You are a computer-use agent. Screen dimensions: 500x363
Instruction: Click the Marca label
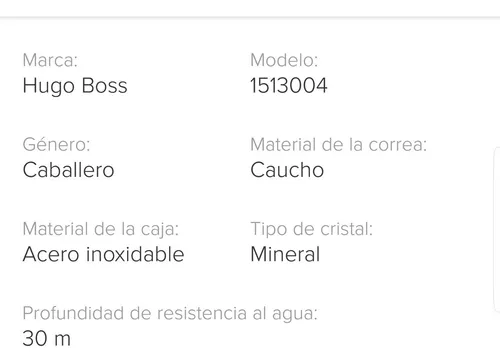point(50,60)
